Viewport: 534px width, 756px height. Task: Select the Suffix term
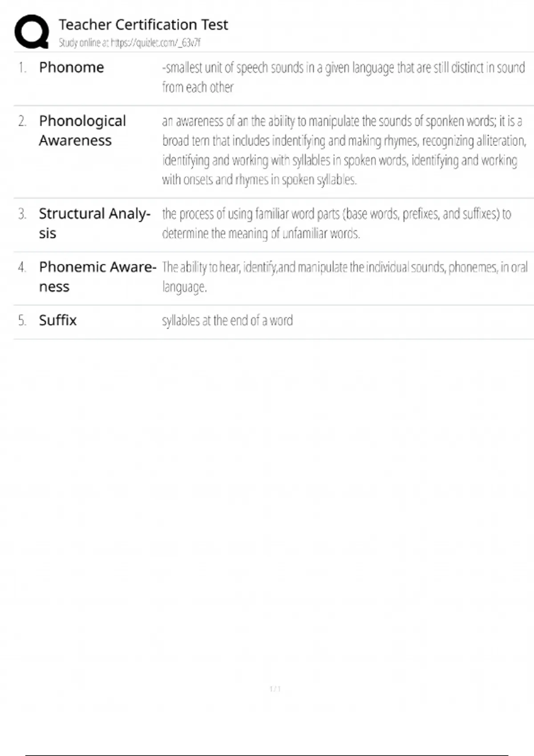(58, 320)
